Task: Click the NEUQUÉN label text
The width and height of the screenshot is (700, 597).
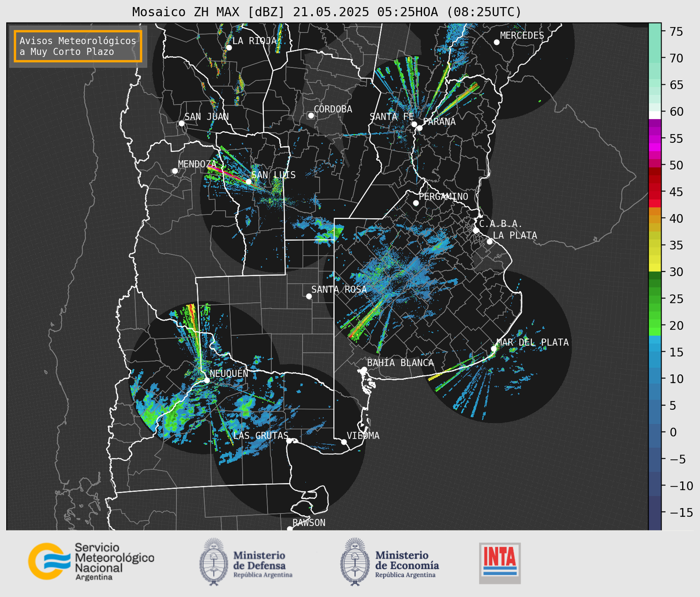Action: tap(229, 374)
